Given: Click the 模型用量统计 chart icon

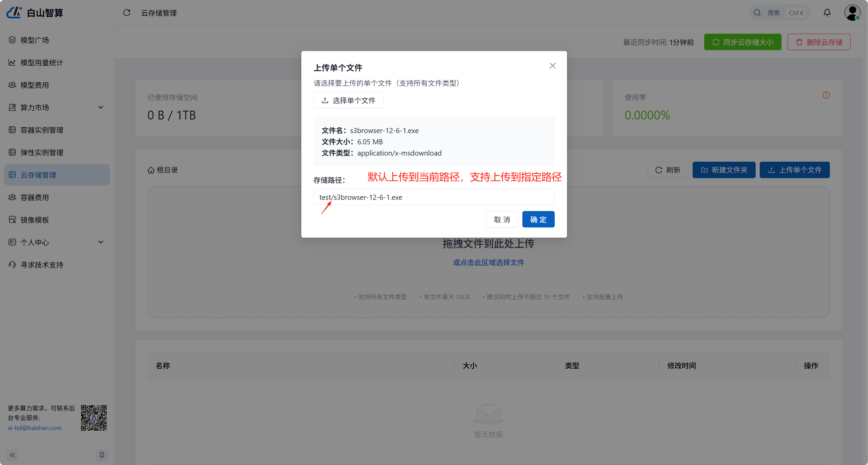Looking at the screenshot, I should [x=12, y=62].
